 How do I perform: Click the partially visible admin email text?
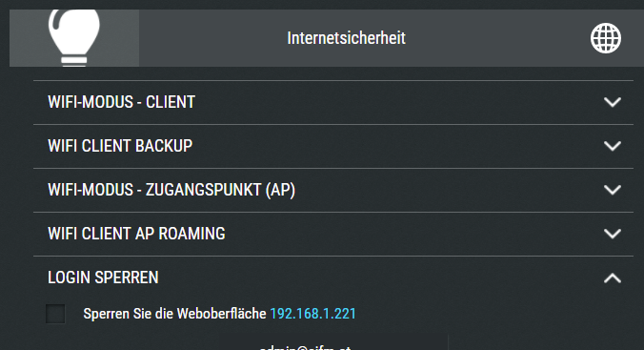click(x=305, y=347)
